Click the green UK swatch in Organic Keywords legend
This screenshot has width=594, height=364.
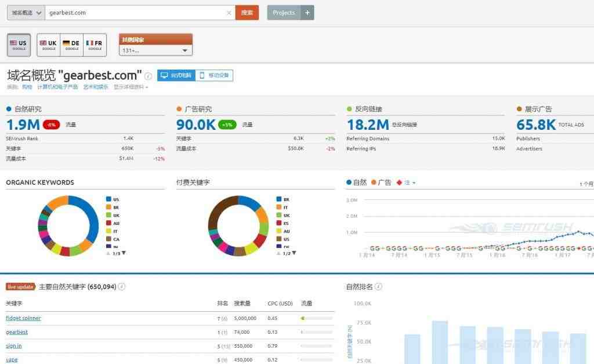click(108, 215)
